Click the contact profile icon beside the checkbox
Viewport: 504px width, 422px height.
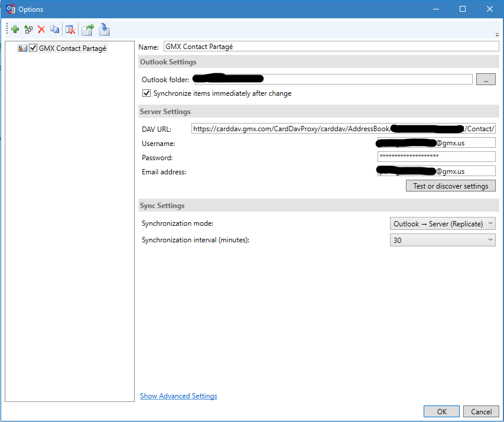click(x=22, y=48)
